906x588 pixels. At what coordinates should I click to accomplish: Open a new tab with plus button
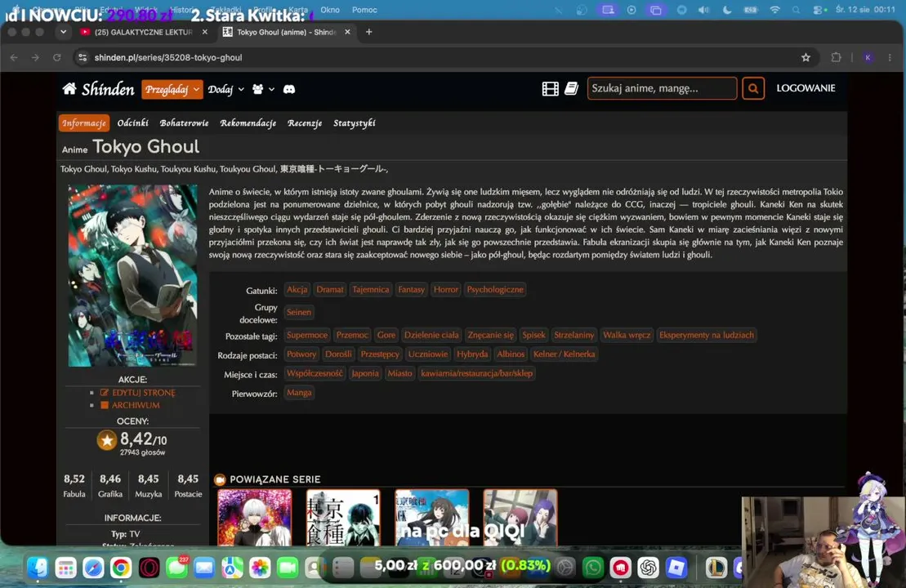pos(368,32)
